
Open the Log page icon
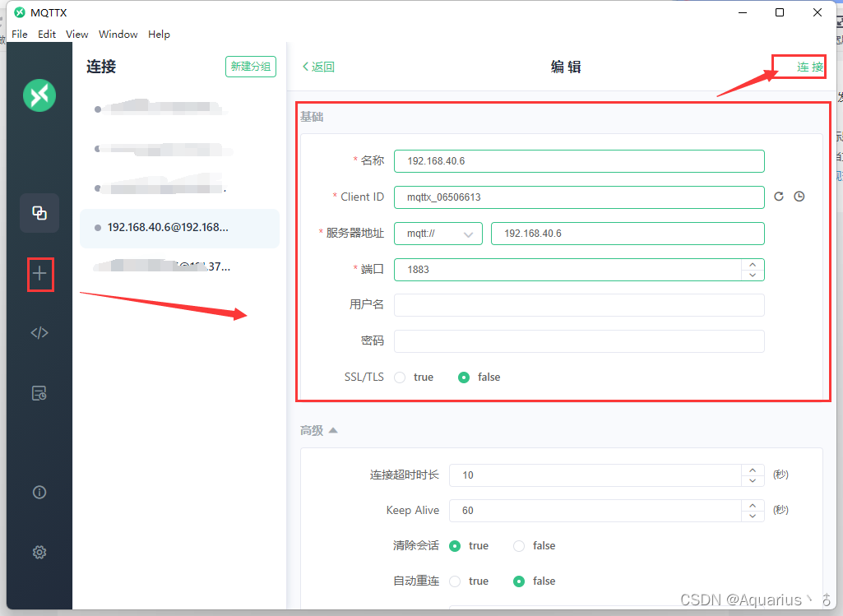(x=39, y=393)
